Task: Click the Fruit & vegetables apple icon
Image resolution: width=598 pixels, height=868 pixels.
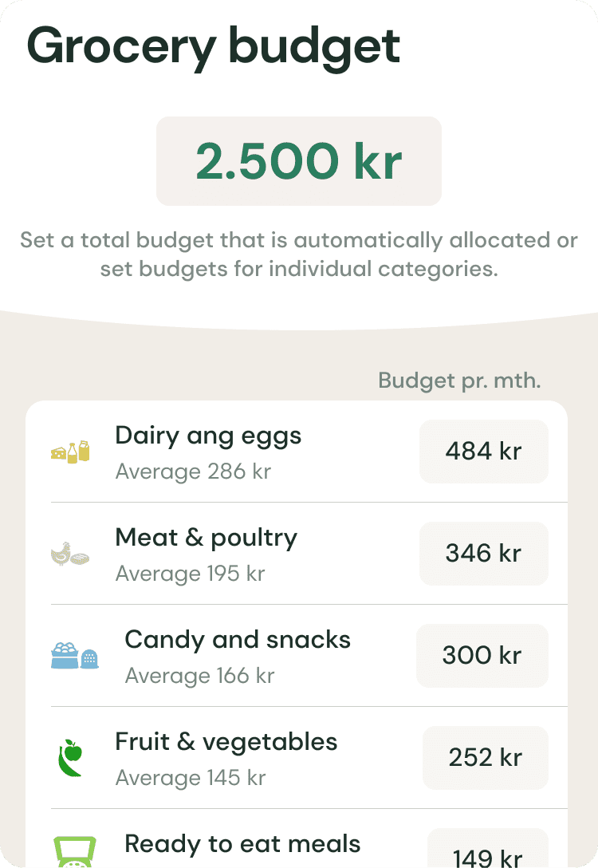Action: point(70,758)
